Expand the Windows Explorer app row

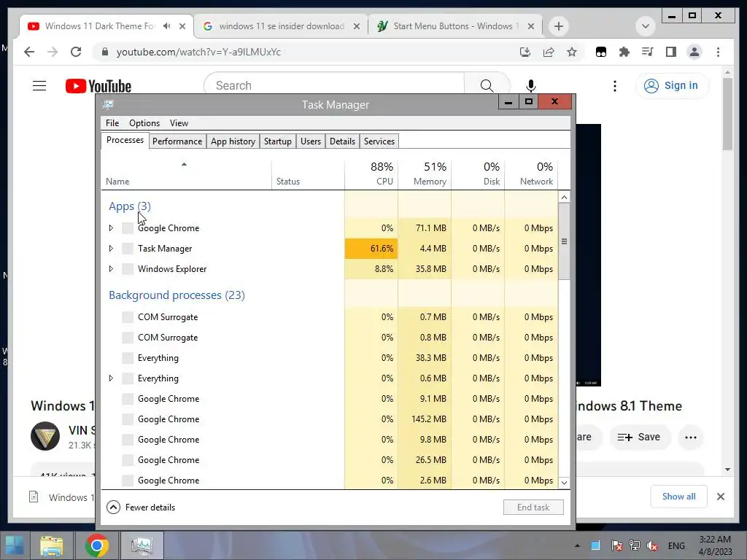(x=111, y=269)
